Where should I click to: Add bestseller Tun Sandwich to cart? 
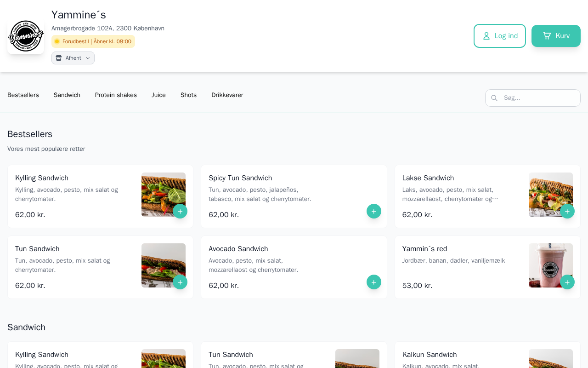pyautogui.click(x=180, y=282)
